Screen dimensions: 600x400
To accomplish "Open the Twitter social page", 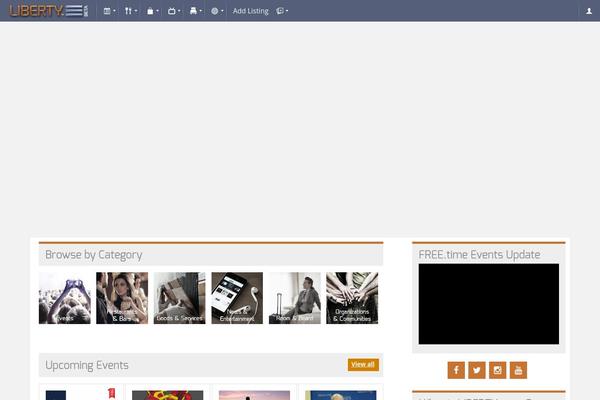I will 477,370.
